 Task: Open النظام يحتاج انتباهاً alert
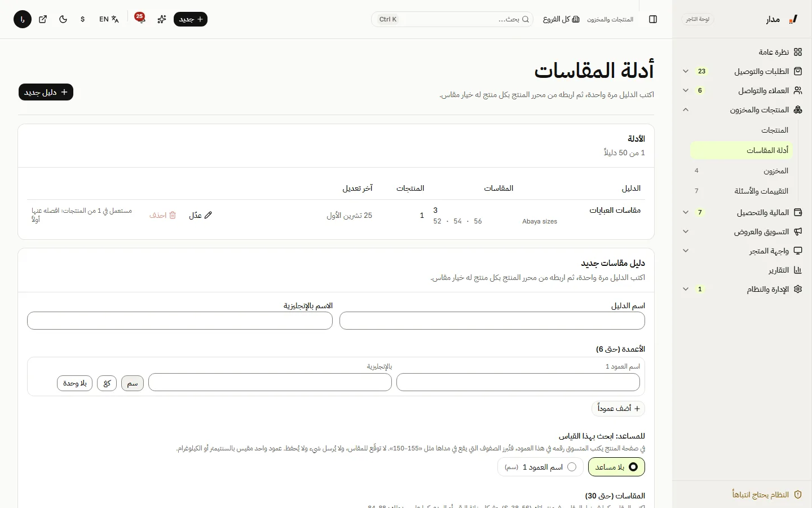(767, 494)
